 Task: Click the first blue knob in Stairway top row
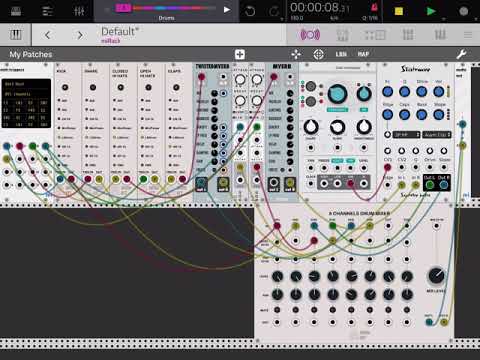(x=387, y=91)
